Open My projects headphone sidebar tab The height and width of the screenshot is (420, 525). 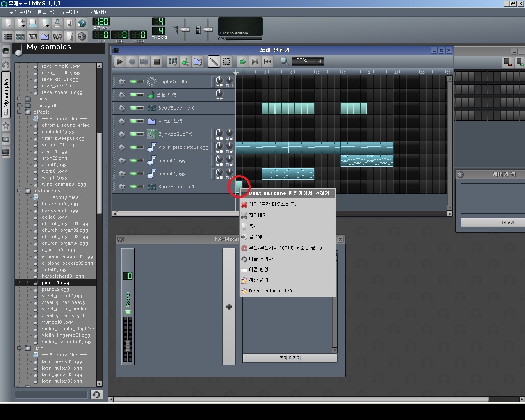6,64
